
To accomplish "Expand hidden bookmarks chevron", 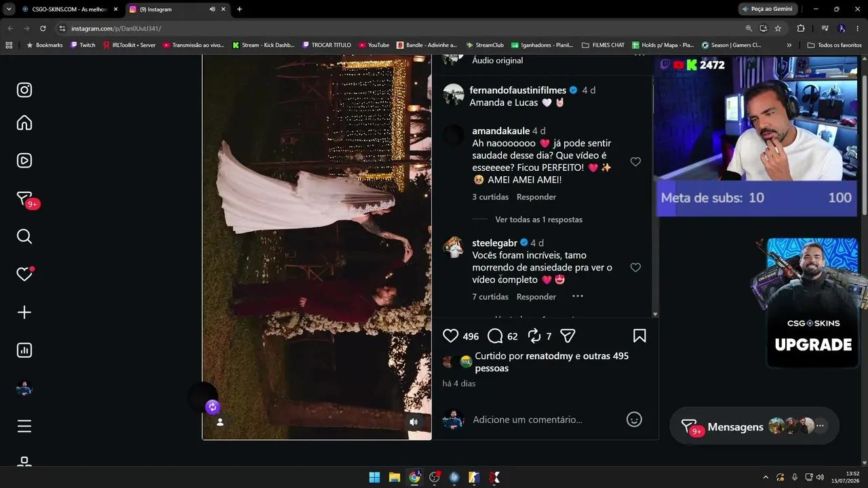I will [x=789, y=45].
